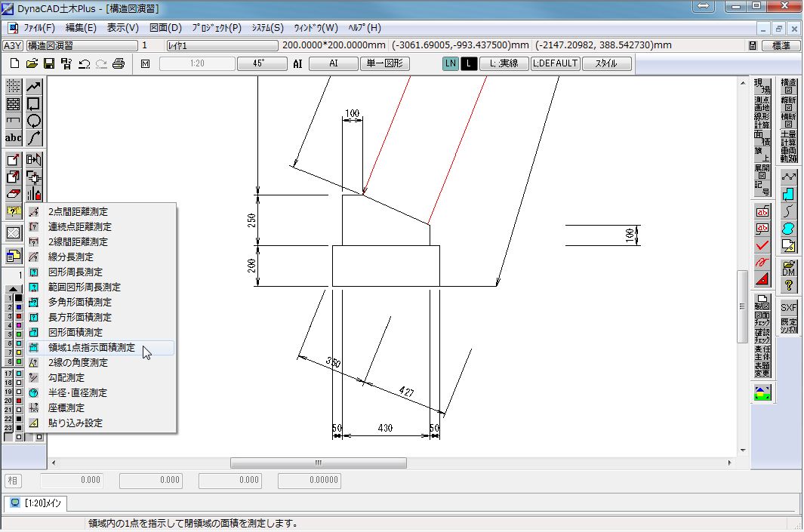This screenshot has height=532, width=804.
Task: Pick the blue color swatch numbered 2
Action: tap(18, 307)
